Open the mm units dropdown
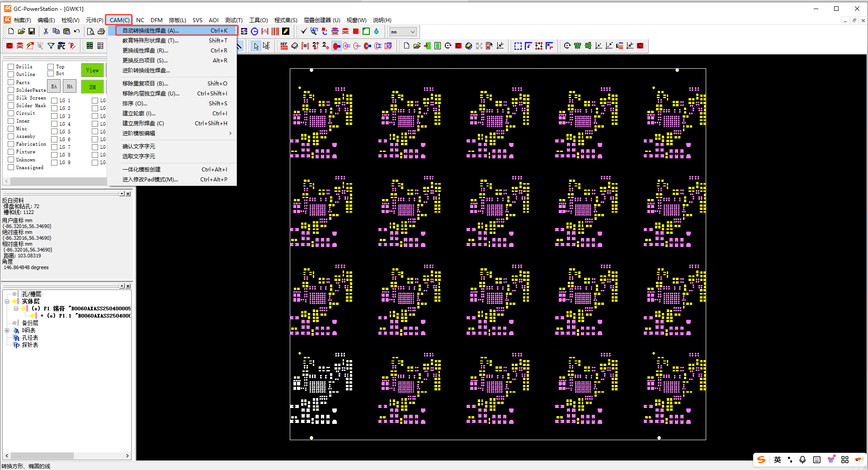 [x=412, y=32]
